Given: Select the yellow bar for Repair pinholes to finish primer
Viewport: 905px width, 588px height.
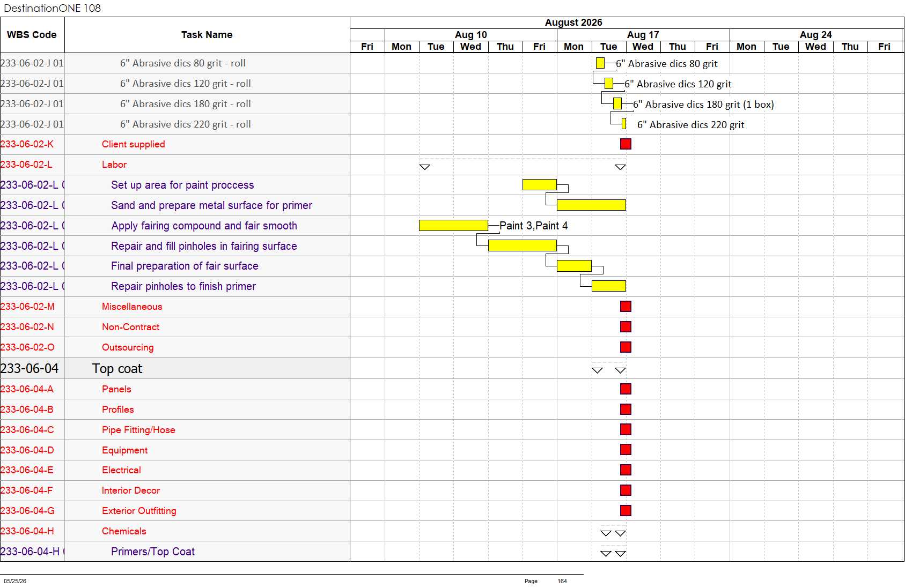Looking at the screenshot, I should click(608, 286).
